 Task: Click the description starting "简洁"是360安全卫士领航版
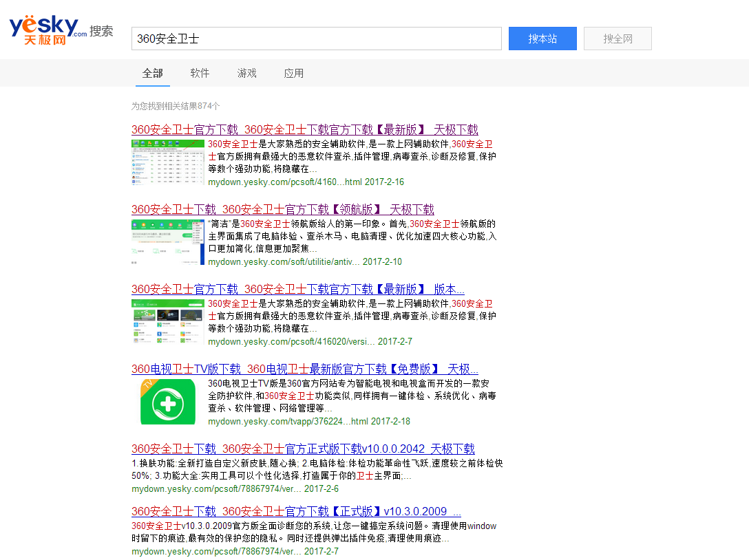[352, 236]
